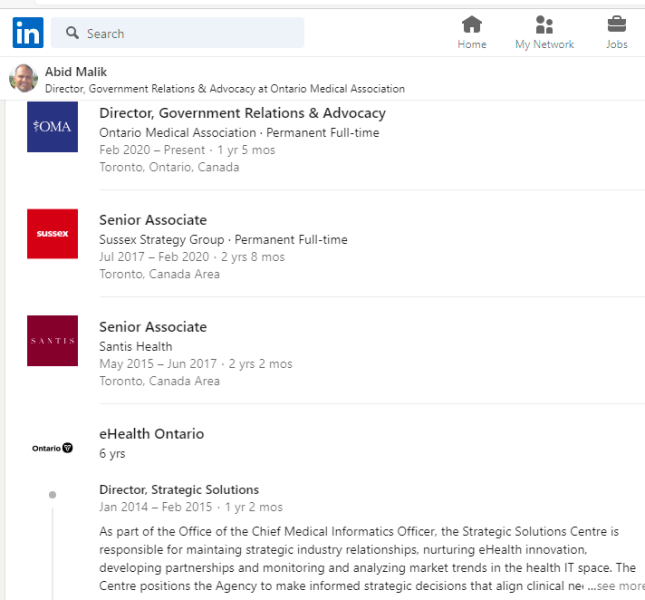Open the Sussex company logo
Screen dimensions: 645x600
click(52, 234)
